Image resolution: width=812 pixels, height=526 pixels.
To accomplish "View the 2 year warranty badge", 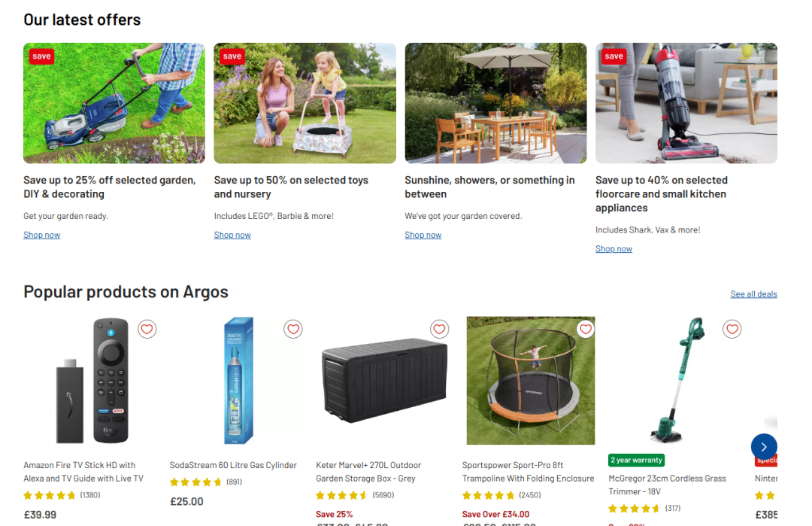I will click(x=637, y=461).
